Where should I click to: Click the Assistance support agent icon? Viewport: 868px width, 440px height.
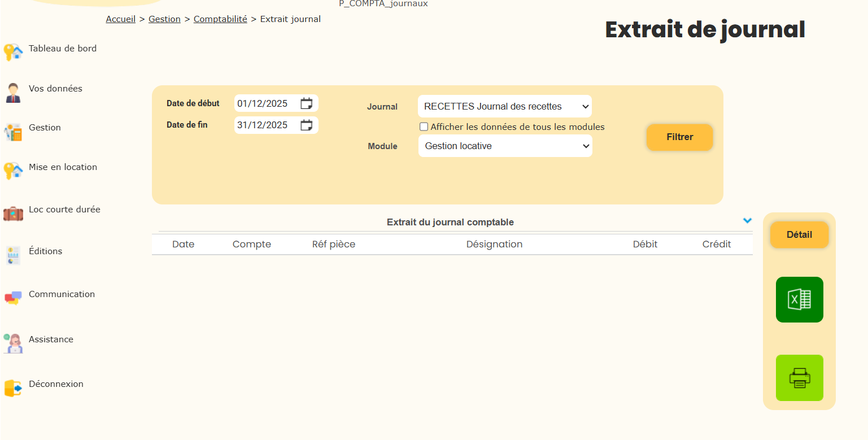click(x=13, y=343)
